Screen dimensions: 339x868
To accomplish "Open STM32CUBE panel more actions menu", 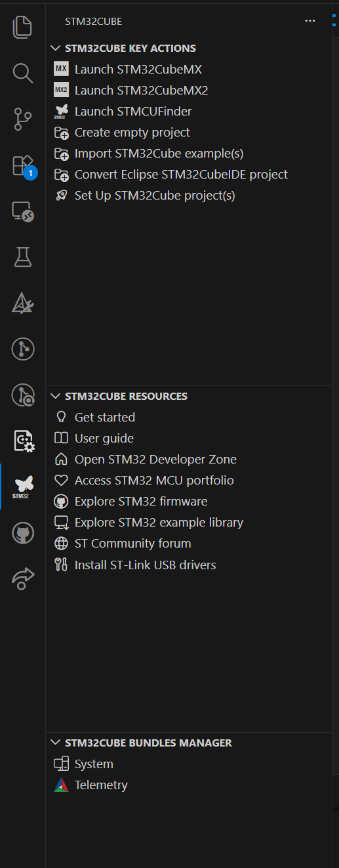I will 310,21.
